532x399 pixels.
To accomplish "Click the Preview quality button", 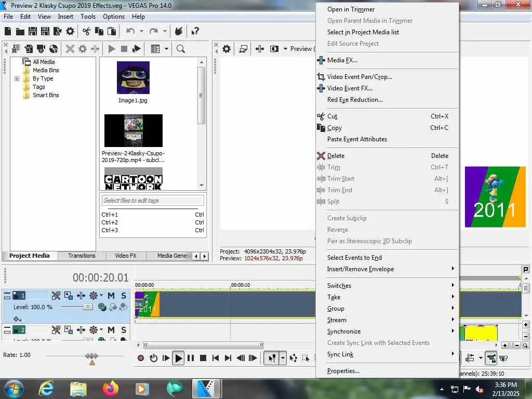I will (x=302, y=49).
